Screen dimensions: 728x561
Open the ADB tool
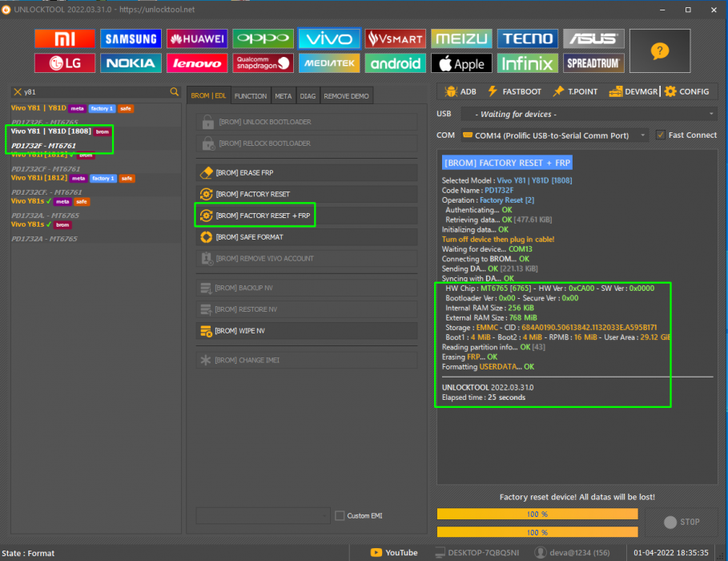click(461, 91)
